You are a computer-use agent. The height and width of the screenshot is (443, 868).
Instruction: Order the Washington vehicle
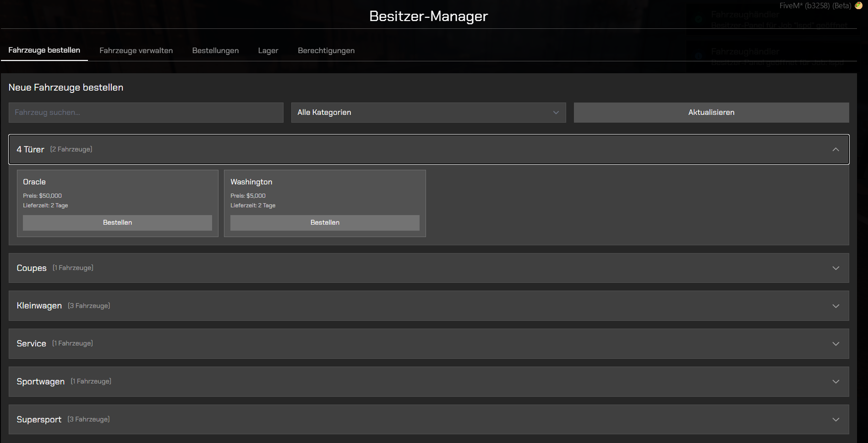pyautogui.click(x=325, y=223)
